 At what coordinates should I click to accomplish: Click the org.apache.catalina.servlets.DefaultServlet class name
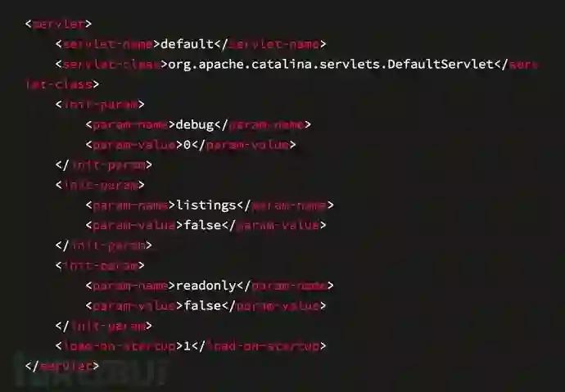coord(331,64)
